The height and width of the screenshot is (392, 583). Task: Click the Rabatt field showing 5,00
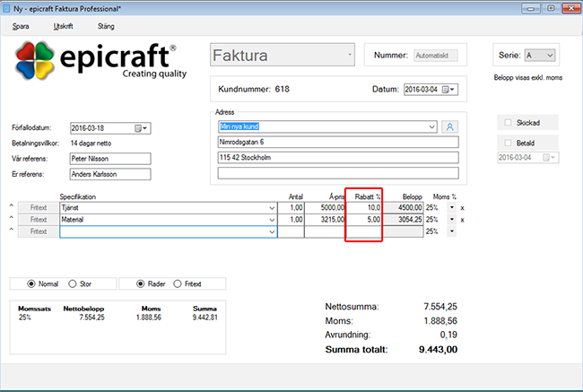(364, 220)
